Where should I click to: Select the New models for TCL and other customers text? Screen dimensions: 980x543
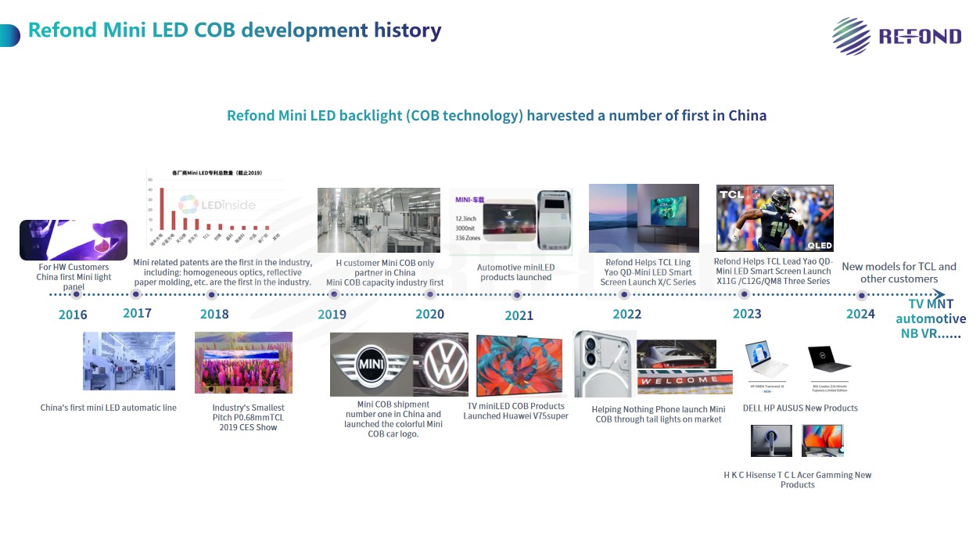pos(899,272)
